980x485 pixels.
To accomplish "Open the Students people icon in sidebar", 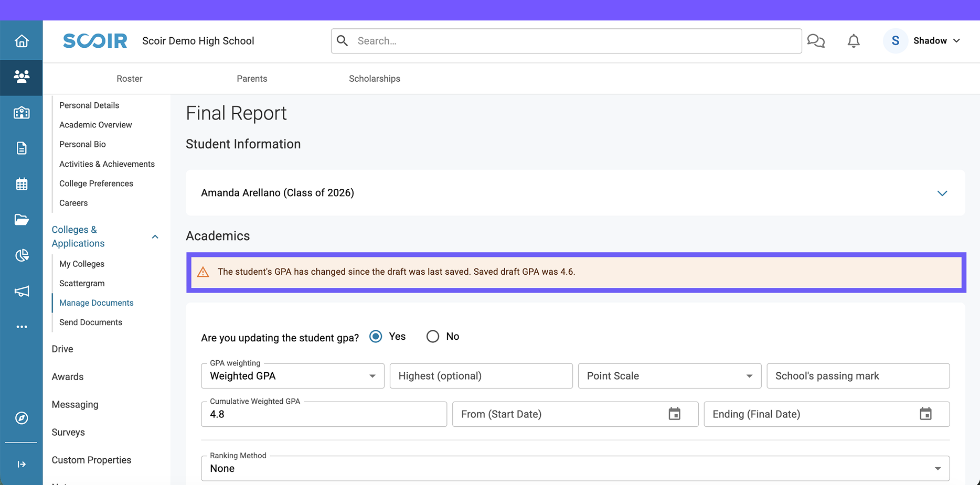I will 22,77.
